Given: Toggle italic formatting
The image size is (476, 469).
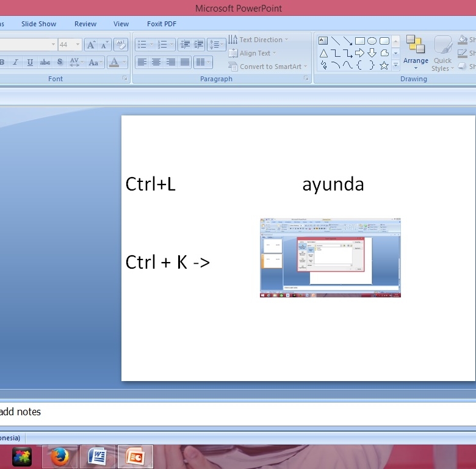Looking at the screenshot, I should coord(15,62).
